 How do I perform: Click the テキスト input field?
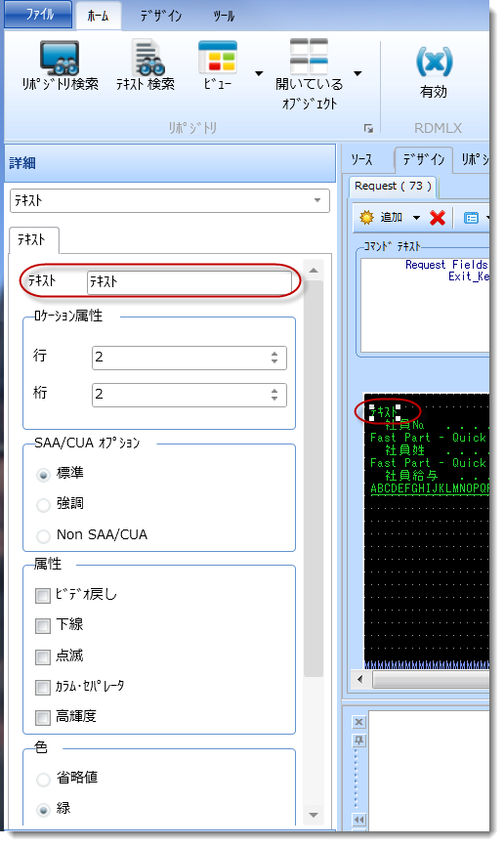coord(189,282)
